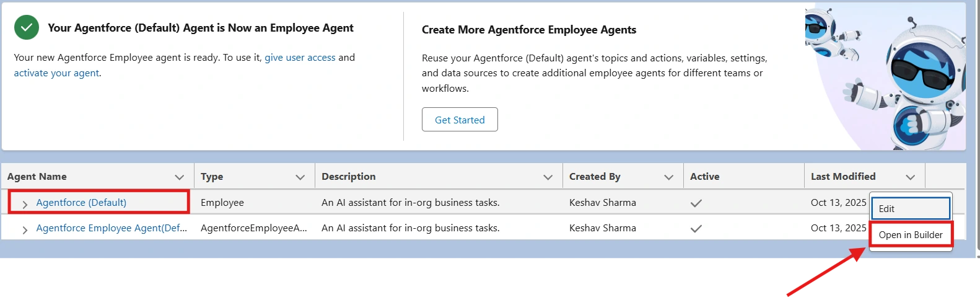Screen dimensions: 980x297
Task: Select Edit from the row action menu
Action: [911, 209]
